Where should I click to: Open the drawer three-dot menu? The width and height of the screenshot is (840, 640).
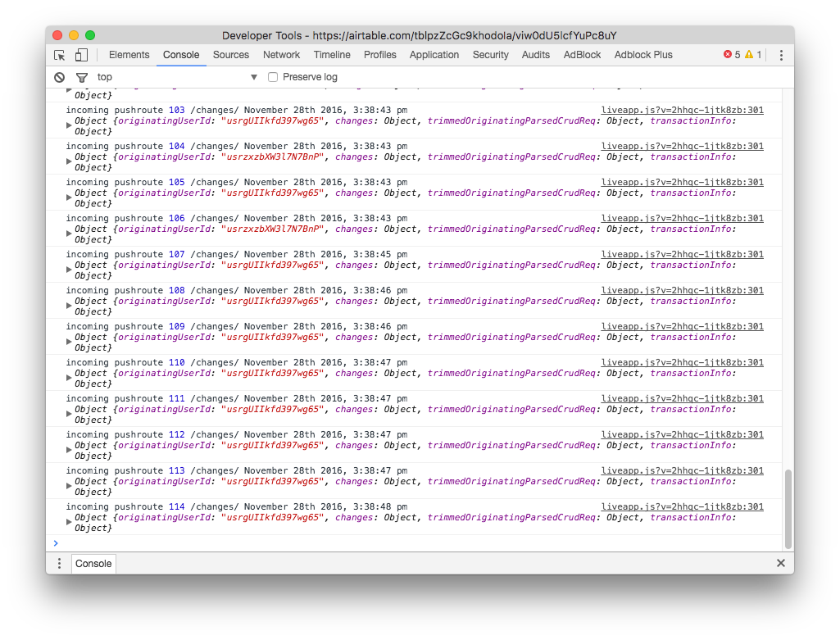pyautogui.click(x=58, y=563)
